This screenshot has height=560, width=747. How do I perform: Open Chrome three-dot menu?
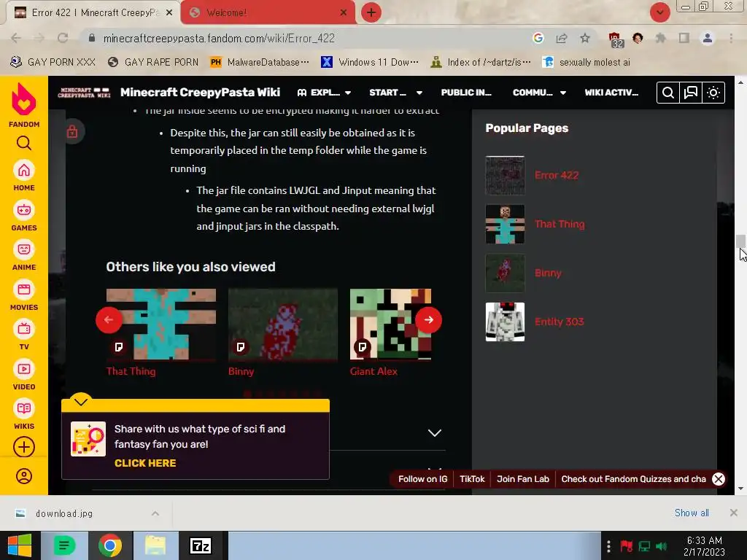pos(731,38)
